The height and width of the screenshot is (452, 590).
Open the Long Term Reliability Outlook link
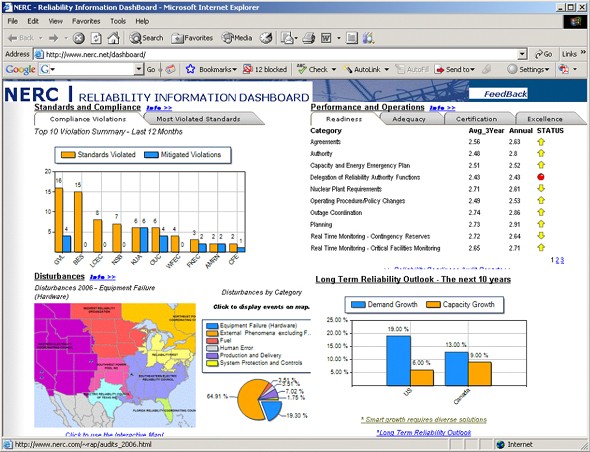click(424, 433)
